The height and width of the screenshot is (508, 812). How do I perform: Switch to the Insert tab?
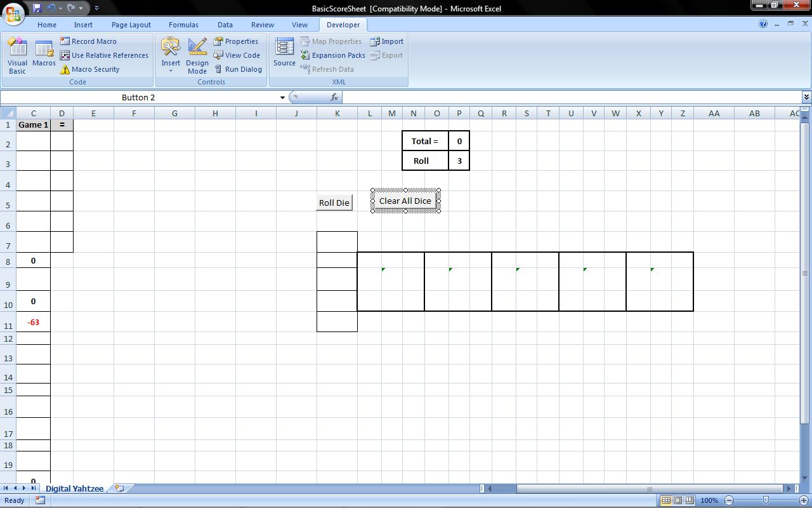83,25
